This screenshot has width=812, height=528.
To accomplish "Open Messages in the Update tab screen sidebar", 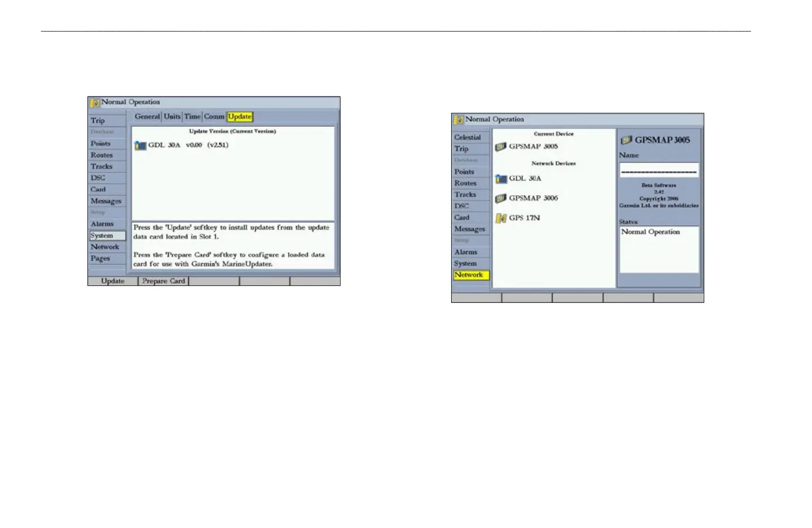I will point(107,201).
